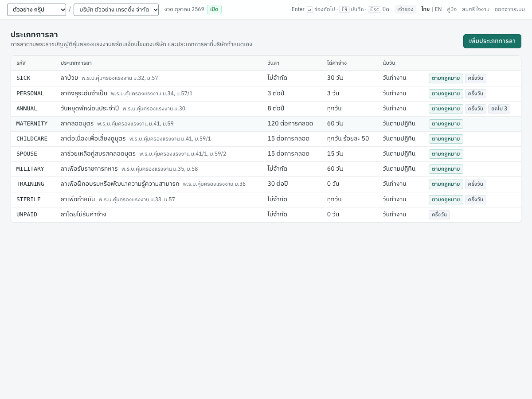
Task: Select the SICK leave code
Action: pyautogui.click(x=23, y=78)
